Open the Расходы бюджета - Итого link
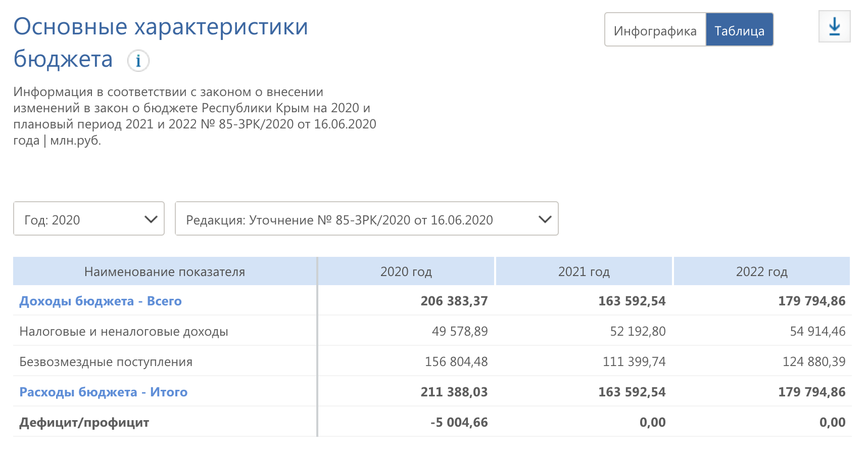Image resolution: width=868 pixels, height=452 pixels. [x=103, y=392]
